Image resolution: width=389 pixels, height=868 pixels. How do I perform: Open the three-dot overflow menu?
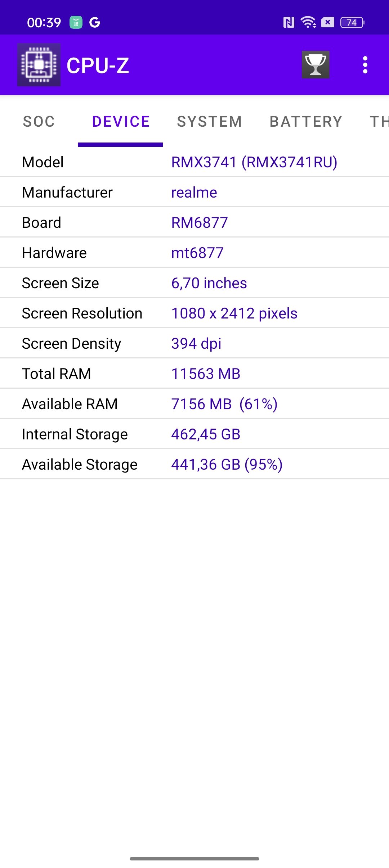tap(365, 65)
